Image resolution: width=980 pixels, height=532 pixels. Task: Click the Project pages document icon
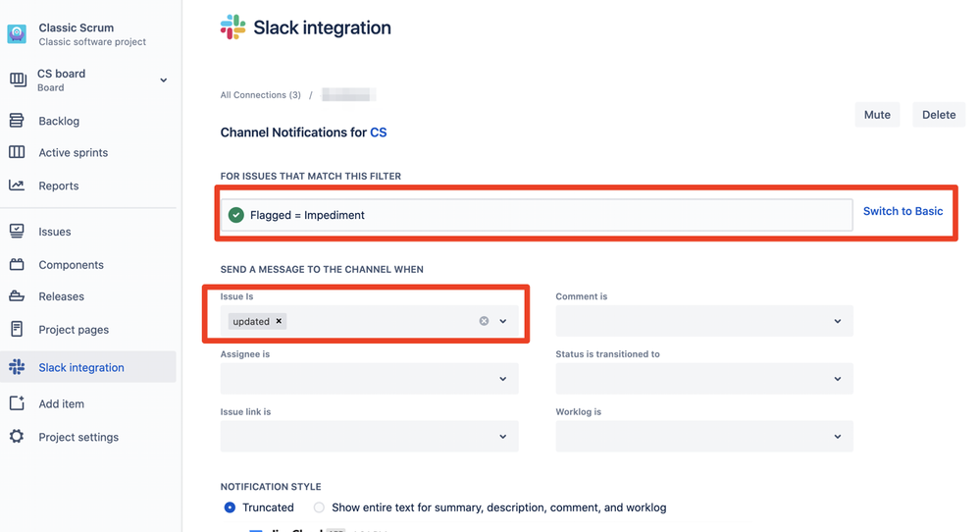click(x=17, y=329)
